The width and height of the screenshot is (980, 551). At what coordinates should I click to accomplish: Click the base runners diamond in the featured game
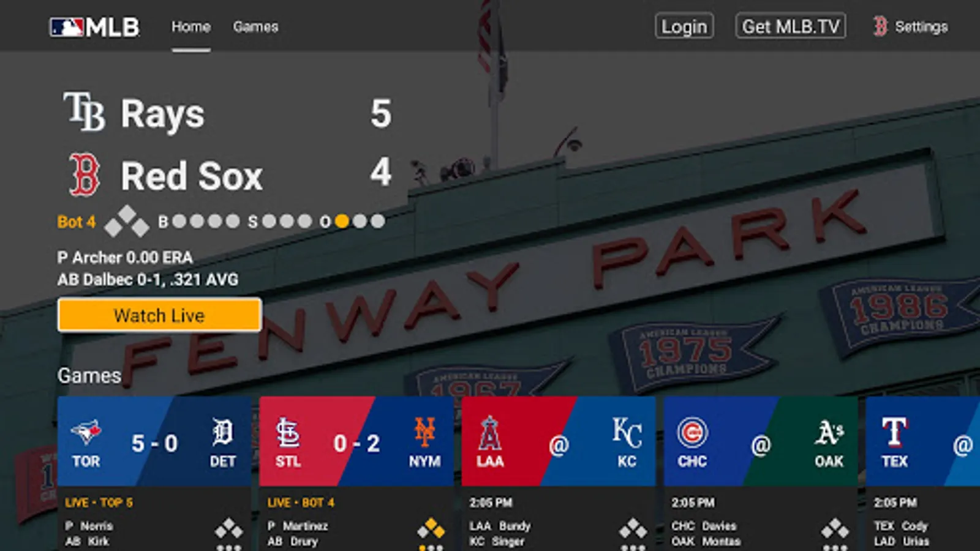(127, 221)
